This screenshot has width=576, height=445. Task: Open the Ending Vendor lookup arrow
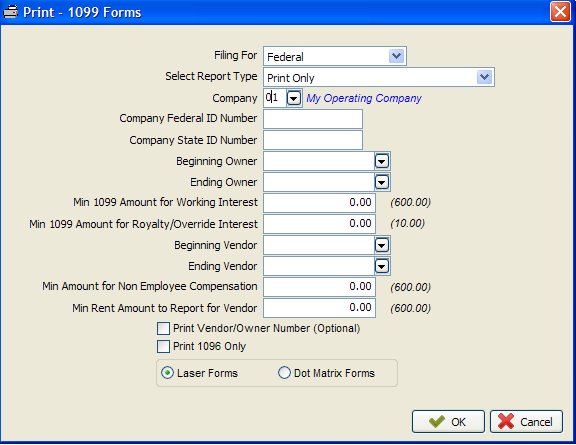(x=382, y=266)
